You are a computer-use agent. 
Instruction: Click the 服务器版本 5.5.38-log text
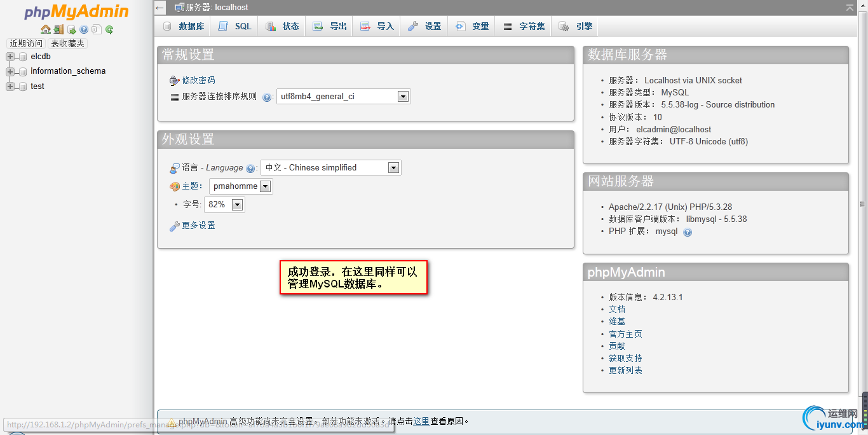click(691, 105)
